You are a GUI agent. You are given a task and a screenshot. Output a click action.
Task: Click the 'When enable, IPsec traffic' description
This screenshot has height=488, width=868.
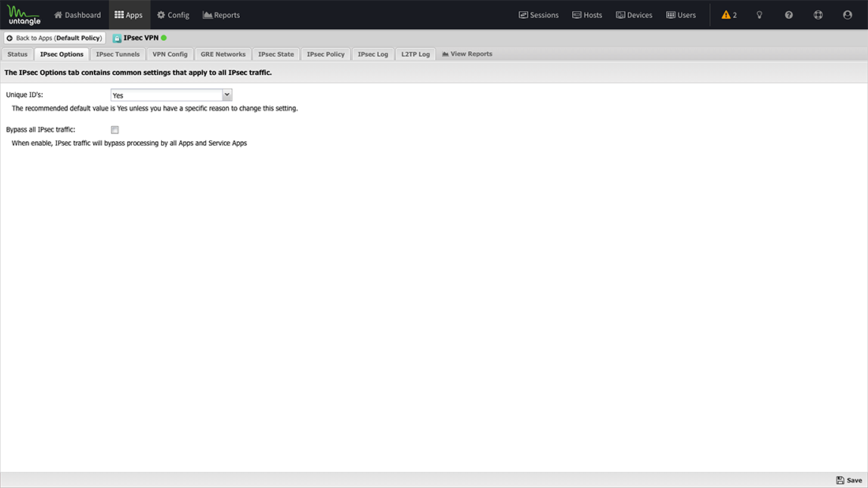click(129, 143)
